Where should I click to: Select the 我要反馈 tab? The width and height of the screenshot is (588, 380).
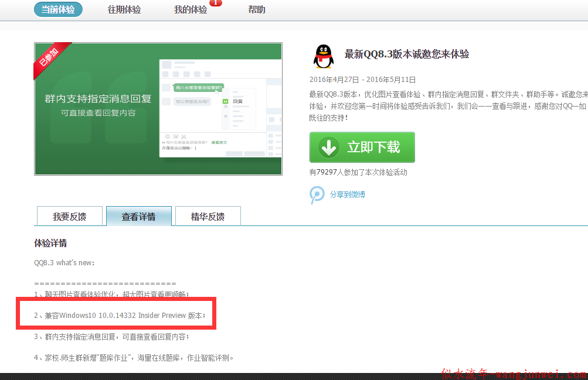(70, 217)
